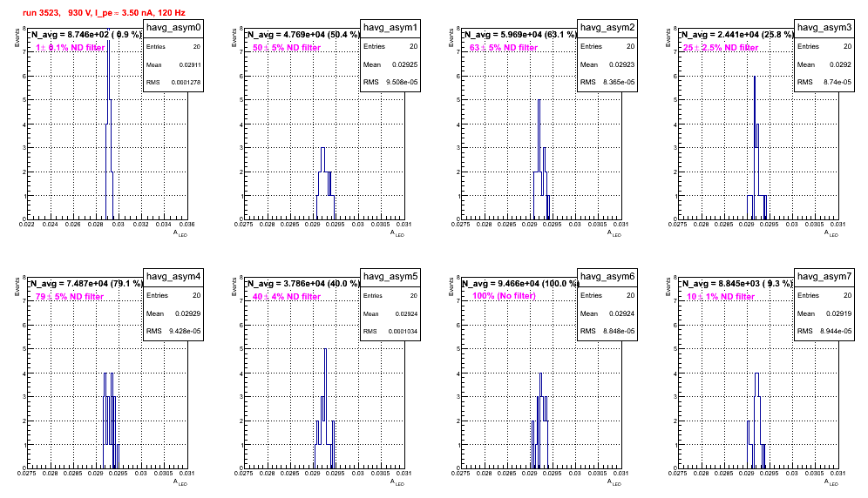868x498 pixels.
Task: Click RMS 9.428e-05 in havg_asym4 stats
Action: click(x=173, y=332)
